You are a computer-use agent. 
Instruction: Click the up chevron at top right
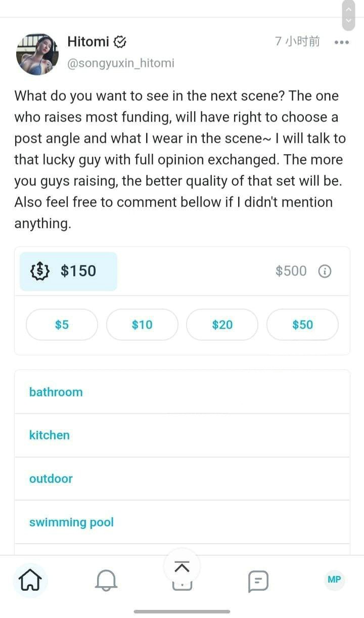coord(348,10)
